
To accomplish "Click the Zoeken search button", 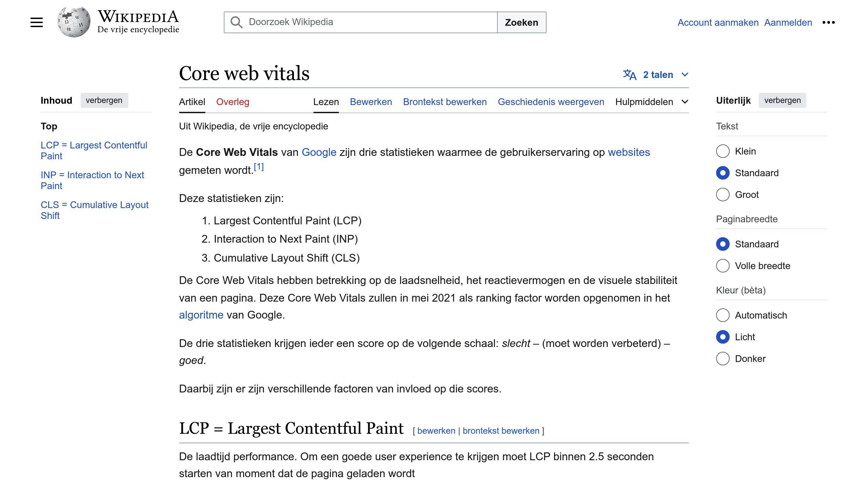I will tap(521, 22).
